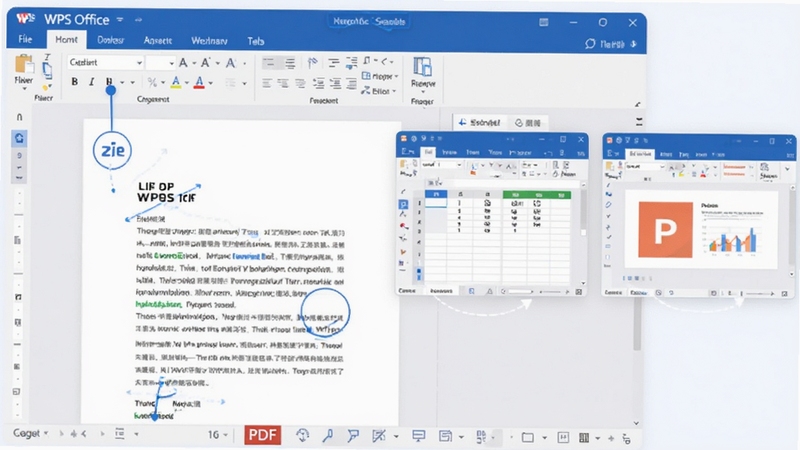Click the red PDF button in the status bar
Viewport: 800px width, 450px height.
click(x=263, y=435)
